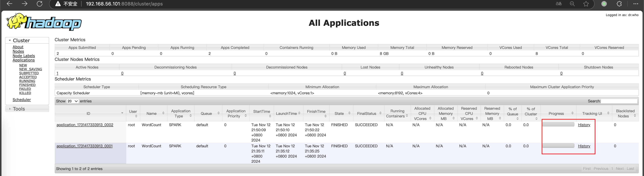The width and height of the screenshot is (644, 176).
Task: Sort by FinalStatus column header
Action: point(369,113)
